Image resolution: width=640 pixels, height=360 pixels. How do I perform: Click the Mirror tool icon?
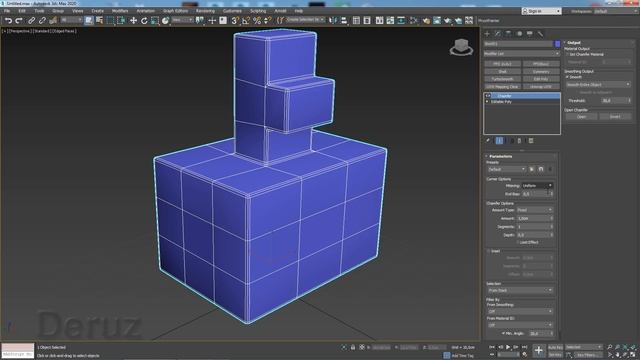click(333, 20)
